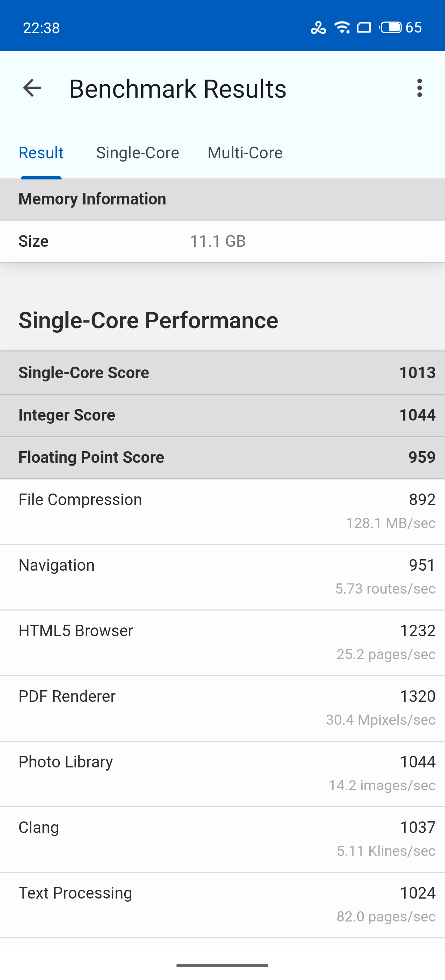445x980 pixels.
Task: Tap the PDF Renderer score row
Action: [x=222, y=708]
